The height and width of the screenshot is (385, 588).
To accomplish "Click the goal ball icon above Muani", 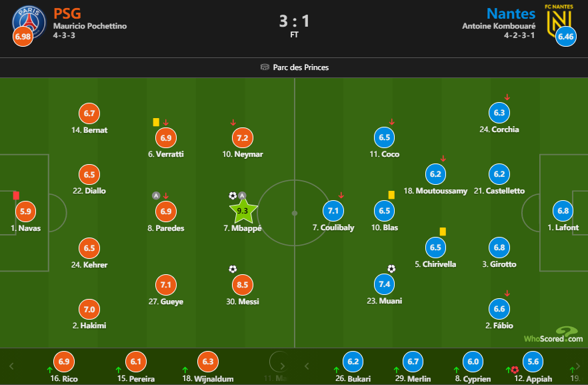I will tap(391, 269).
